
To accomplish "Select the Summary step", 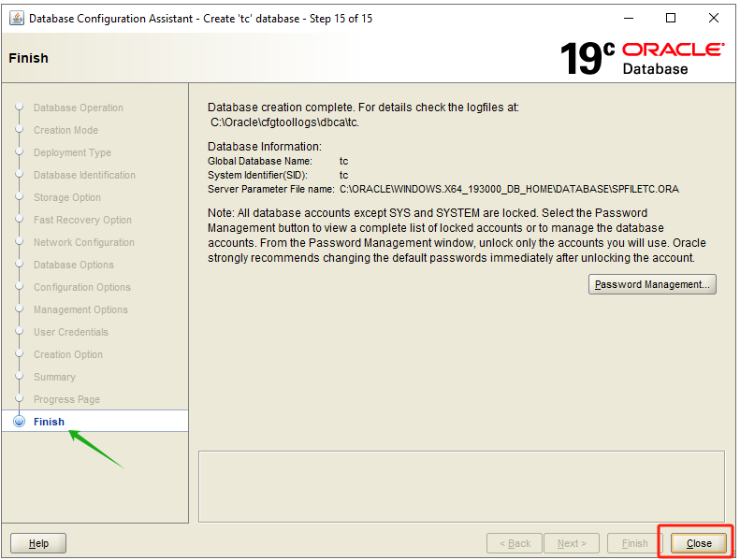I will point(54,377).
